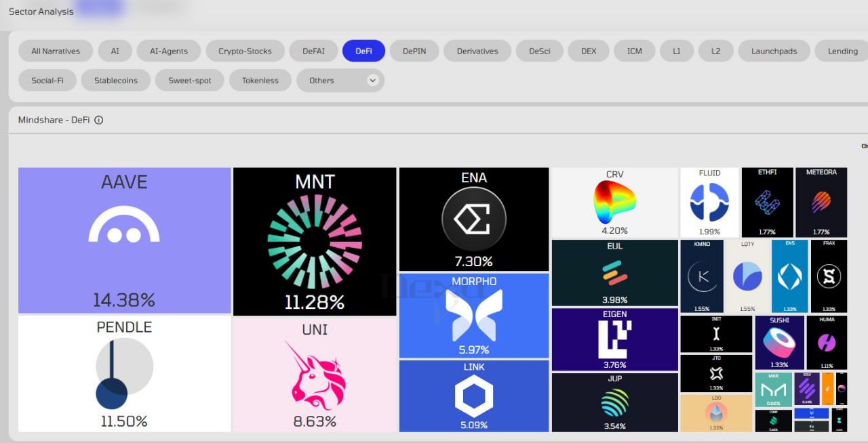Switch to the AI narrative filter

tap(115, 51)
